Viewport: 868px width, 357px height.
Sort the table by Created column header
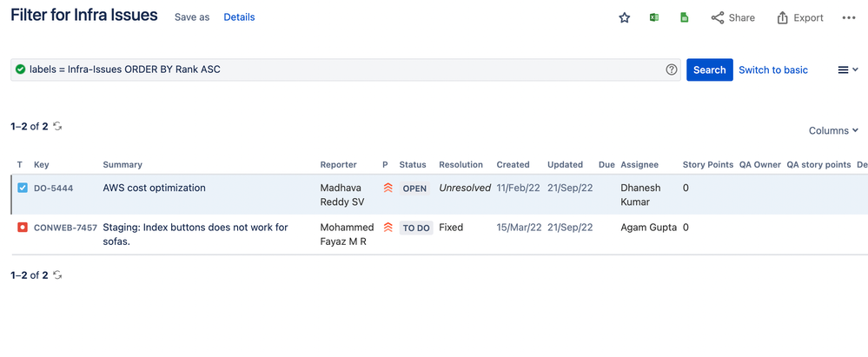coord(514,164)
